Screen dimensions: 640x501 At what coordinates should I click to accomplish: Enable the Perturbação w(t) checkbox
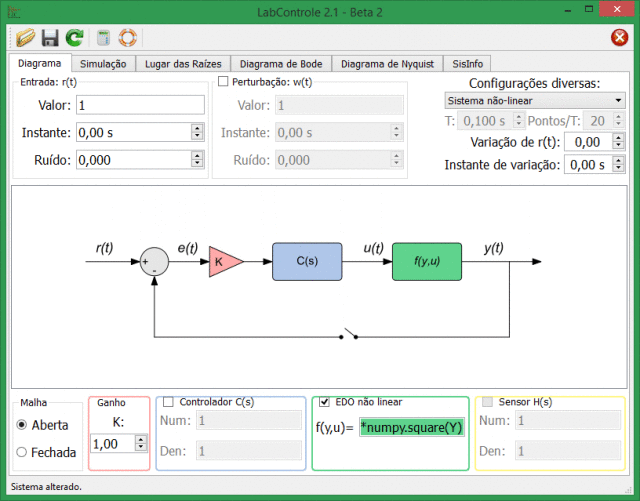click(x=223, y=82)
